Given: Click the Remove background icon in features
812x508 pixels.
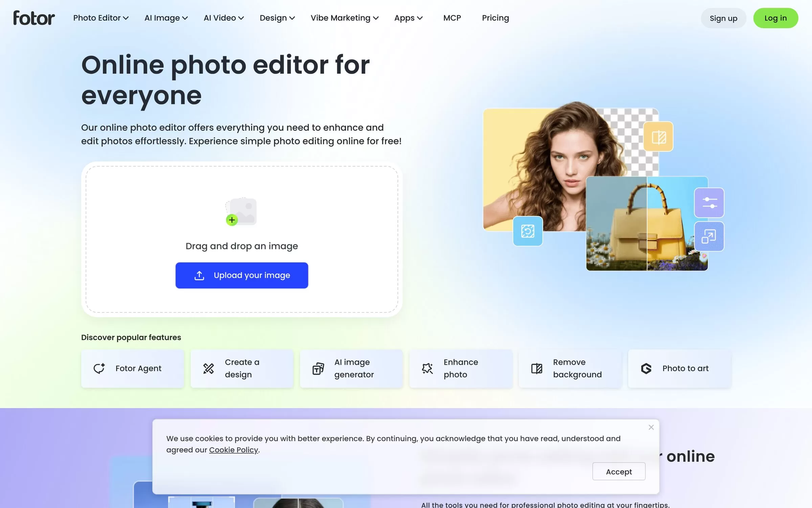Looking at the screenshot, I should click(x=537, y=368).
